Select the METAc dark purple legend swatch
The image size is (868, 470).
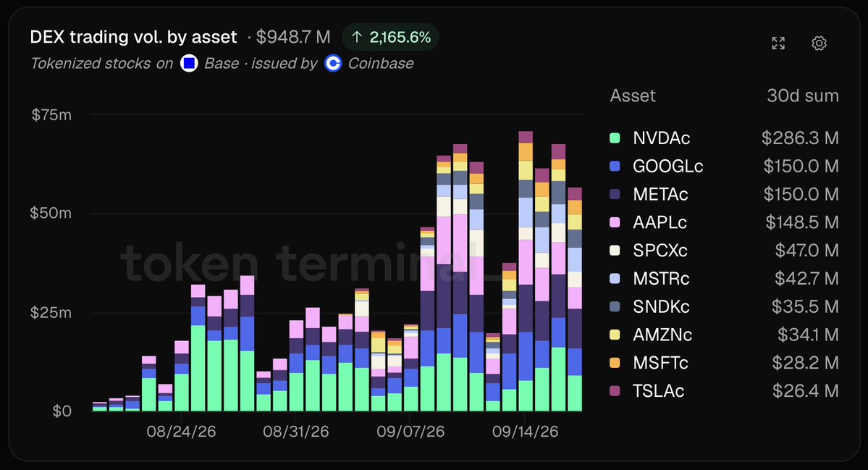(615, 194)
